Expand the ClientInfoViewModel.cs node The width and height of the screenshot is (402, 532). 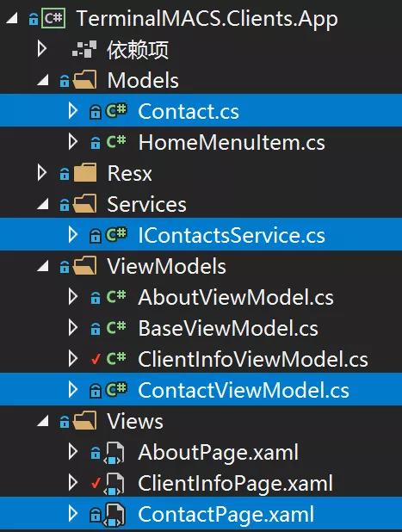tap(73, 359)
